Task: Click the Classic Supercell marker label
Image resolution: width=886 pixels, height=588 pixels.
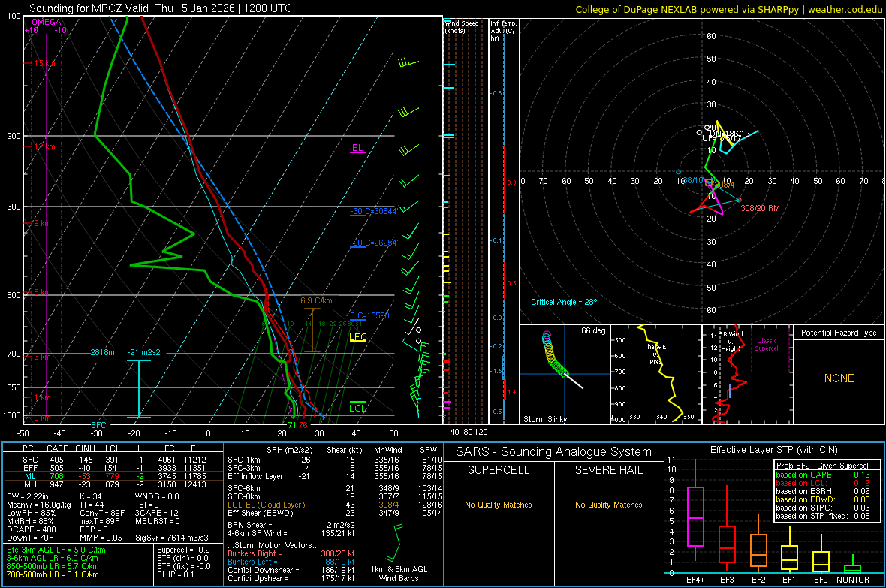Action: tap(767, 345)
